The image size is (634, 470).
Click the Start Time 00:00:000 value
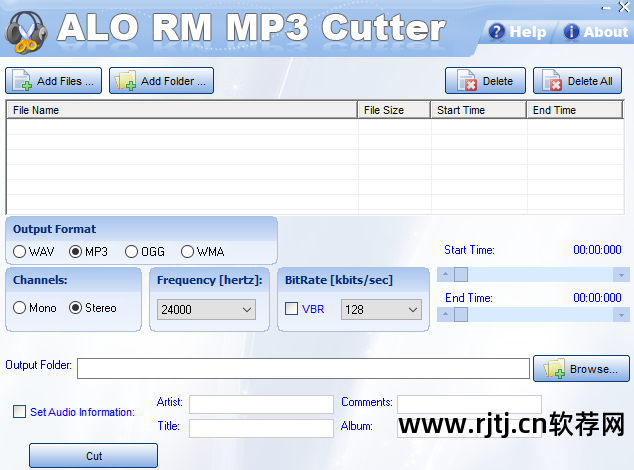click(597, 250)
